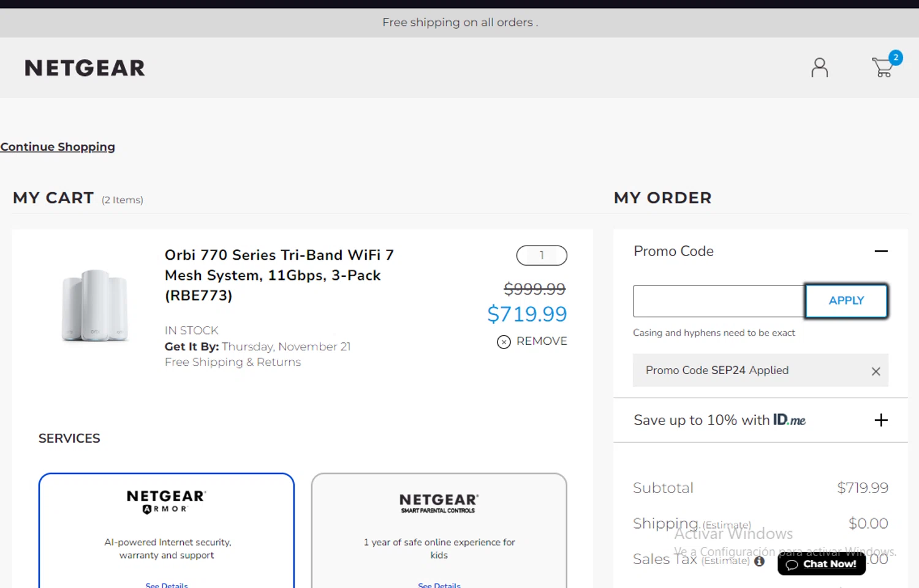The image size is (919, 588).
Task: Click the (2 Items) cart count text
Action: click(x=123, y=200)
